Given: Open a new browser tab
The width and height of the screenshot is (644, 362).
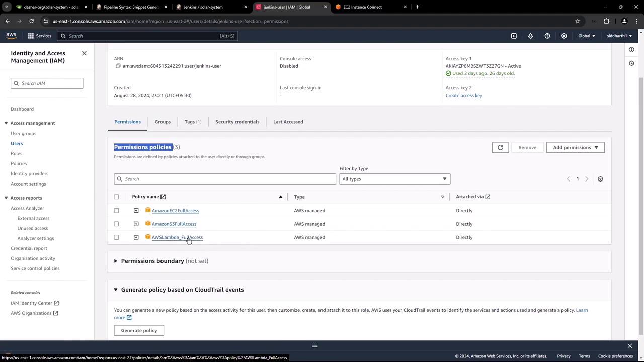Looking at the screenshot, I should [x=417, y=7].
